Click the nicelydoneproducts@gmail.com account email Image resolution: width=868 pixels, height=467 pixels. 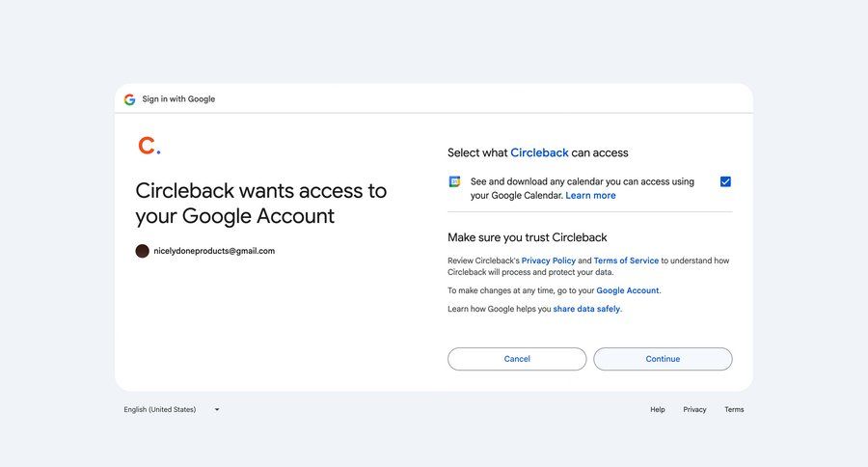click(x=214, y=251)
